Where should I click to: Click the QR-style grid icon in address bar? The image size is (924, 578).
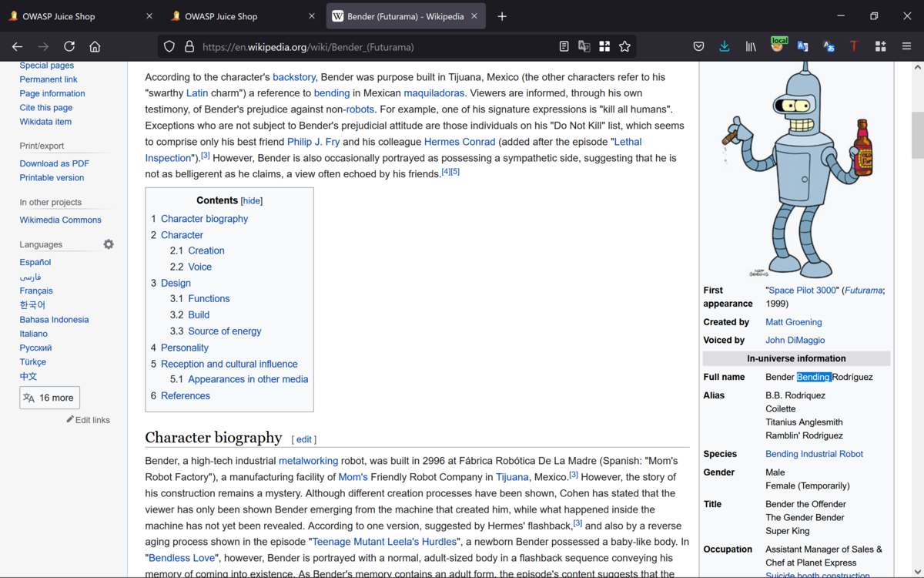(604, 47)
